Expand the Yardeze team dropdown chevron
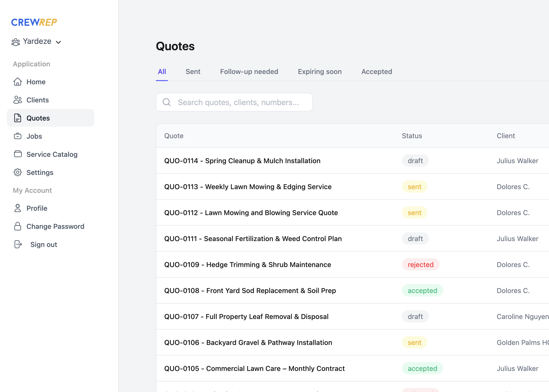 click(x=58, y=42)
